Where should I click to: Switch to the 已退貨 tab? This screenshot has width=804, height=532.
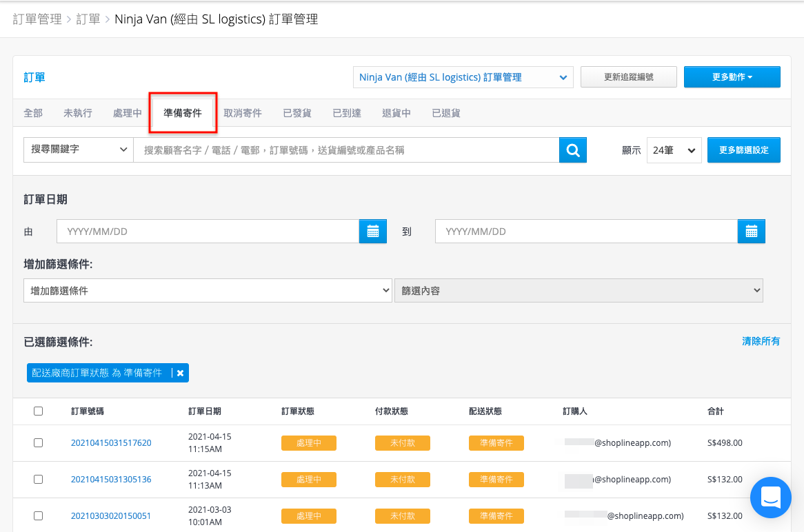click(446, 113)
